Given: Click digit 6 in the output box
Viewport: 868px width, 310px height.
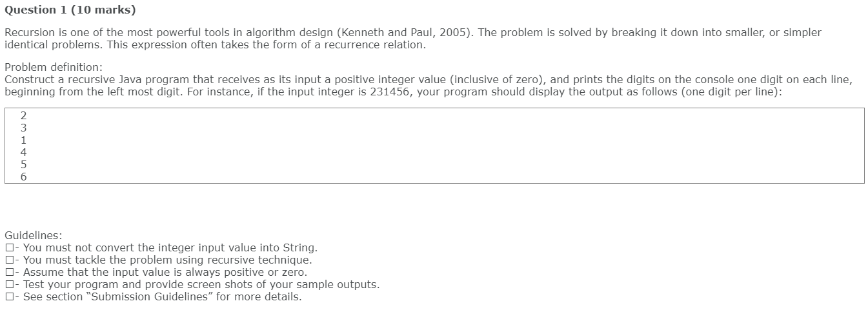Looking at the screenshot, I should click(24, 177).
